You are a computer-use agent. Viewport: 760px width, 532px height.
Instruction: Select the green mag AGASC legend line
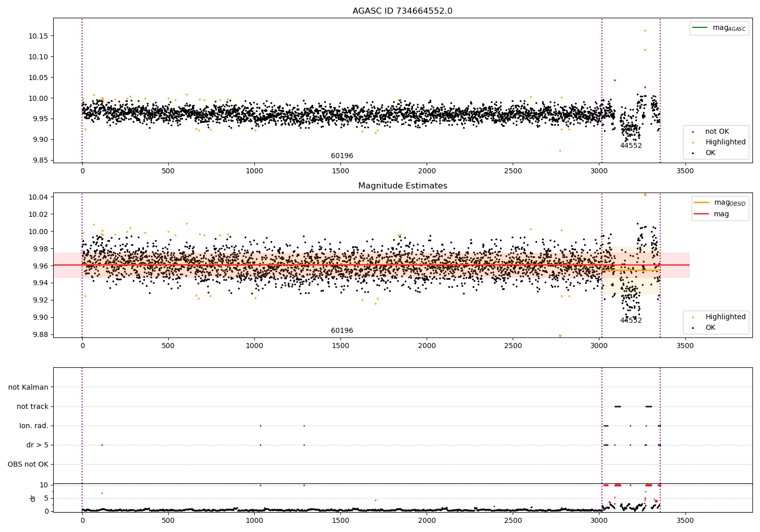click(700, 27)
